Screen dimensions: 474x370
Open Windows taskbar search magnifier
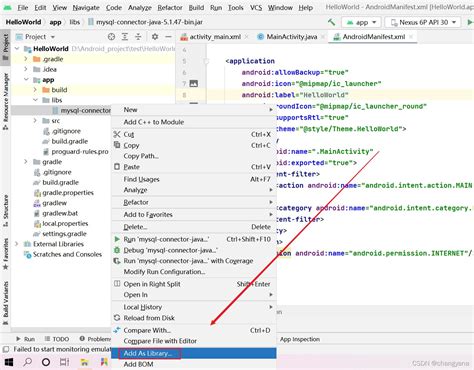click(x=28, y=362)
